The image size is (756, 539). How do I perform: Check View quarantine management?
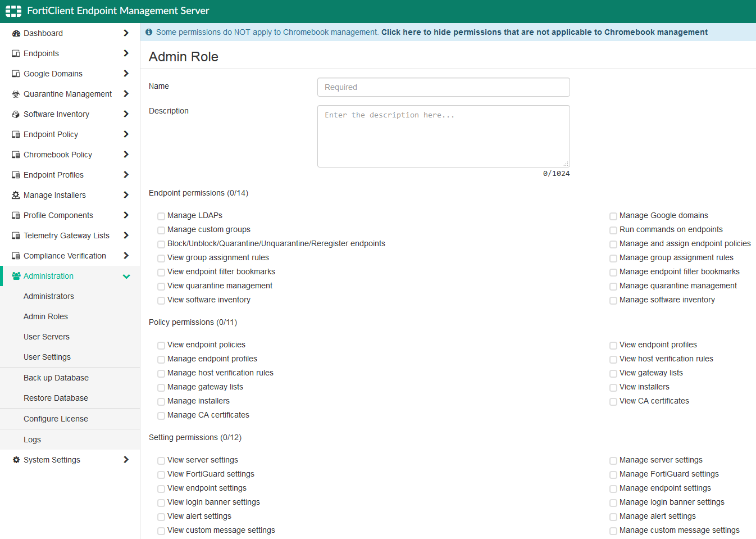(161, 286)
